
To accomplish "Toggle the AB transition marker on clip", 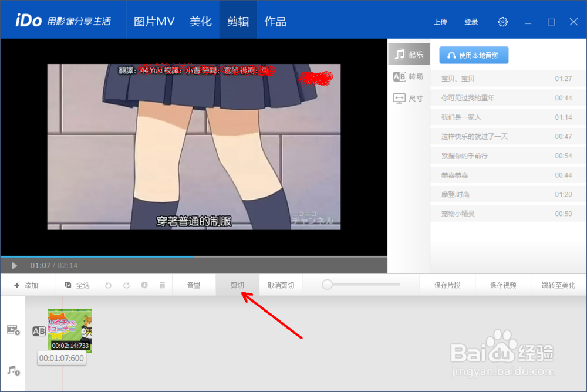I will tap(39, 331).
